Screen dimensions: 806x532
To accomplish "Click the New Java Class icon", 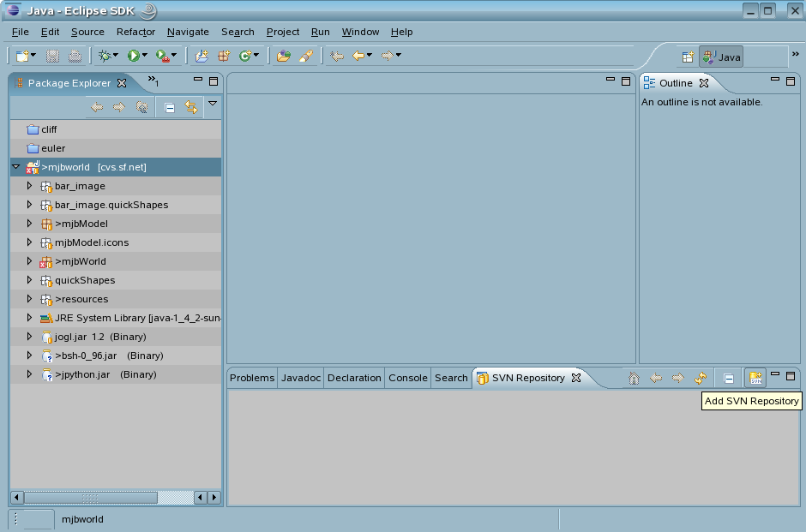I will click(x=245, y=56).
